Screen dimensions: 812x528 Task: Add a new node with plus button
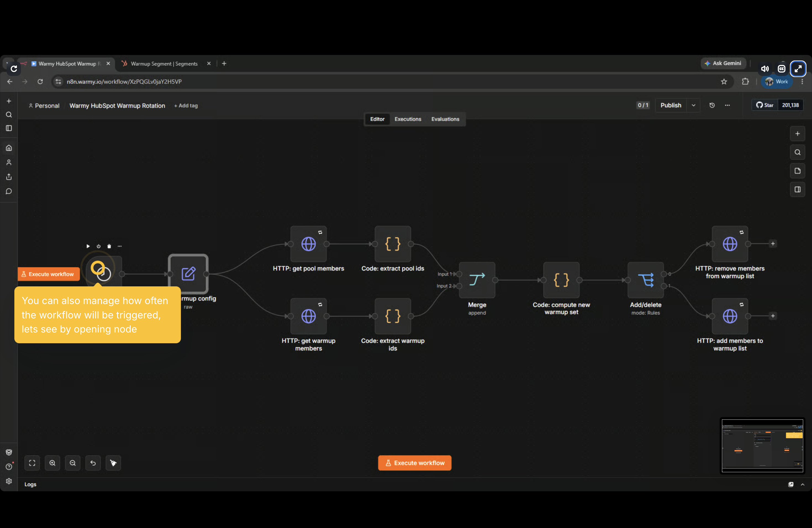coord(797,134)
